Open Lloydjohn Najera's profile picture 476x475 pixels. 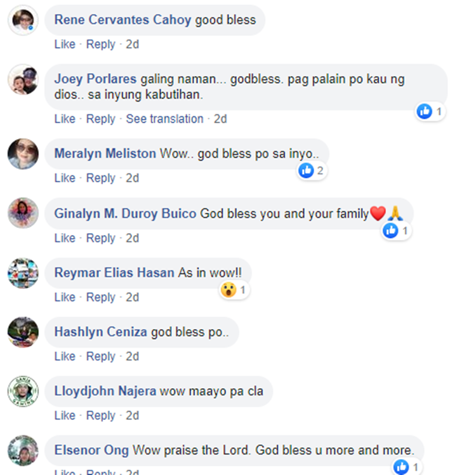(x=23, y=391)
